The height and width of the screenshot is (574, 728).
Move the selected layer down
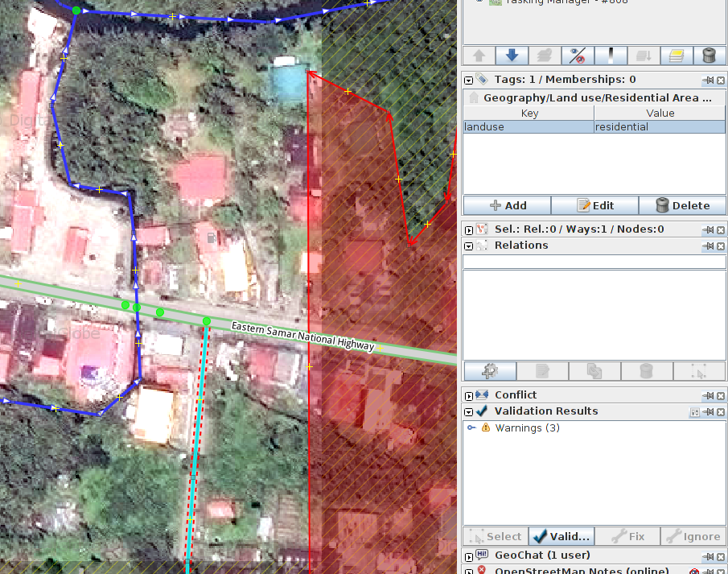click(x=512, y=56)
